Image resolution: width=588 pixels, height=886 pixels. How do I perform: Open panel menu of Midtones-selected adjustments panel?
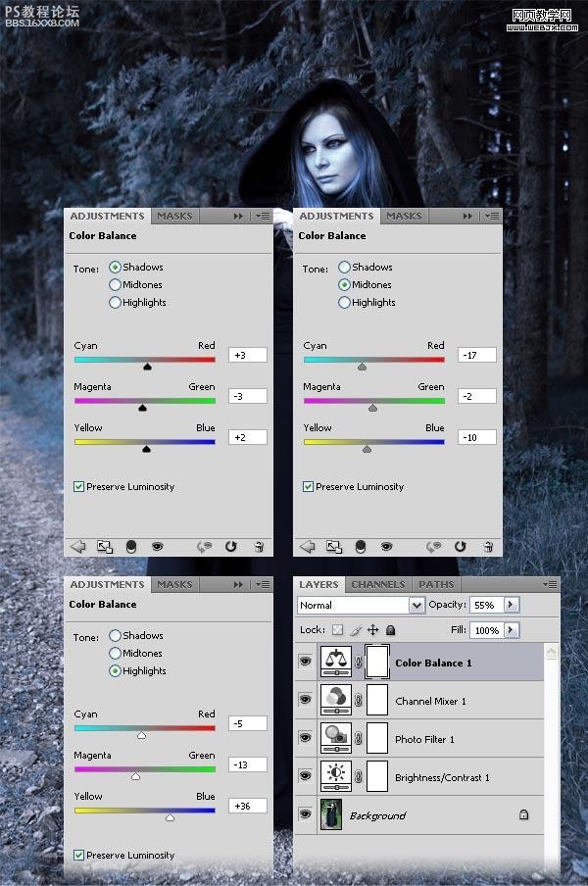[492, 216]
